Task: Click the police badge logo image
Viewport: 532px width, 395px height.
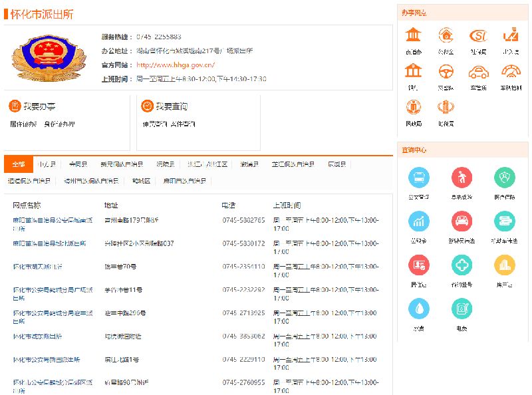Action: 40,58
